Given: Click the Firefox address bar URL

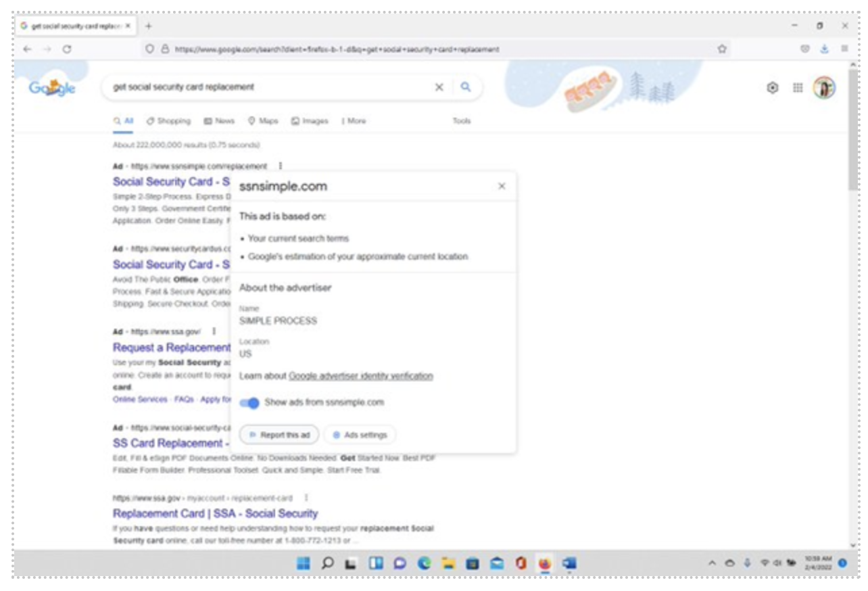Looking at the screenshot, I should 337,49.
